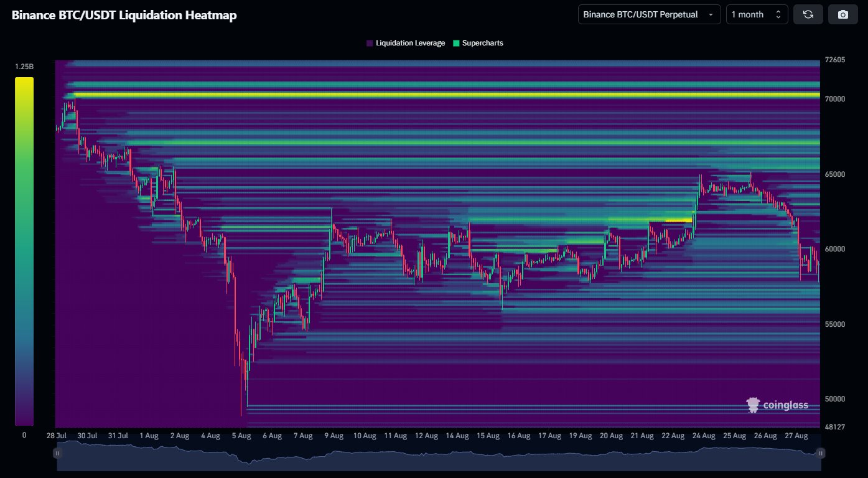Screen dimensions: 868x478
Task: Click the 19 Aug date axis label
Action: pos(580,436)
